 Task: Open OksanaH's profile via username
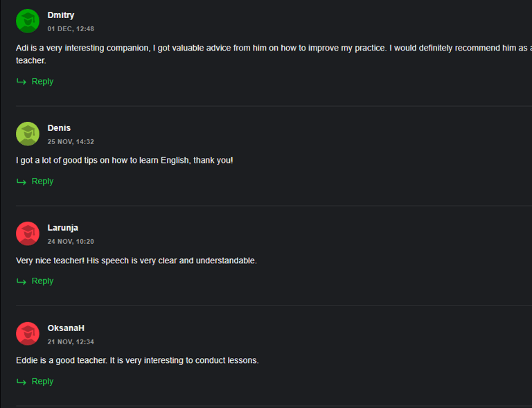(66, 328)
